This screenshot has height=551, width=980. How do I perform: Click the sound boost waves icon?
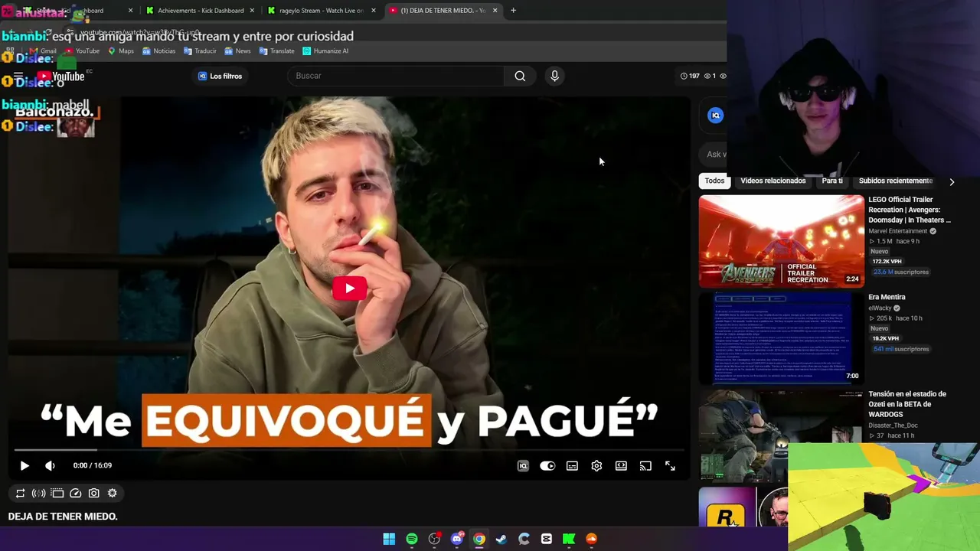coord(39,494)
